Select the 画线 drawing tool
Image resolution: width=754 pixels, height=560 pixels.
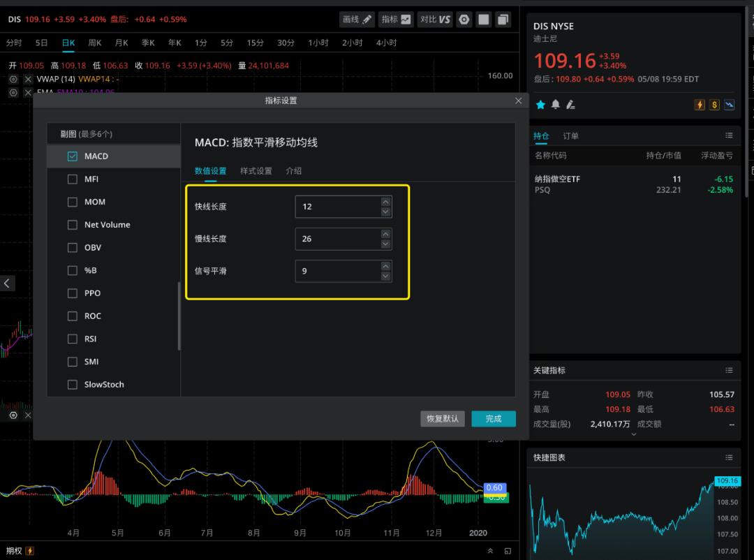coord(356,20)
